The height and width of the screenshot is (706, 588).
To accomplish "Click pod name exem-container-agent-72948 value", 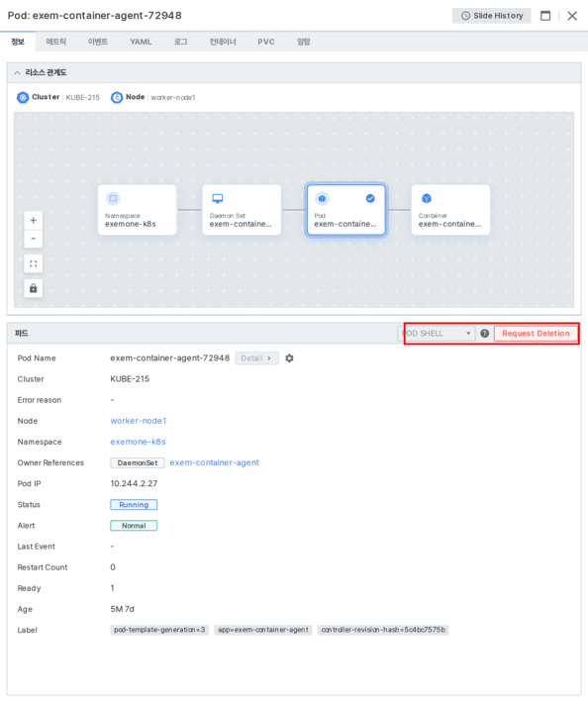I will [169, 358].
